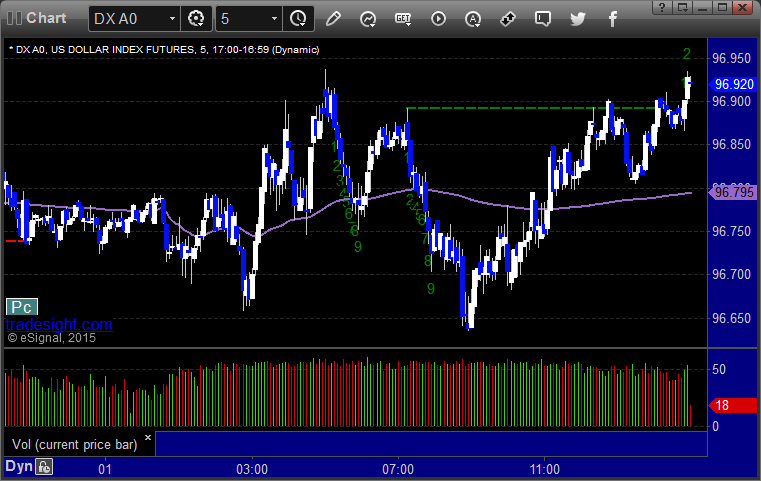Click the 11:00 time axis label
This screenshot has height=481, width=761.
click(x=545, y=469)
